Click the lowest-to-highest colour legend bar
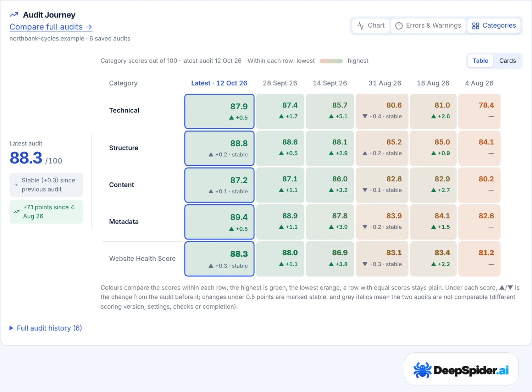The height and width of the screenshot is (392, 532). (331, 61)
